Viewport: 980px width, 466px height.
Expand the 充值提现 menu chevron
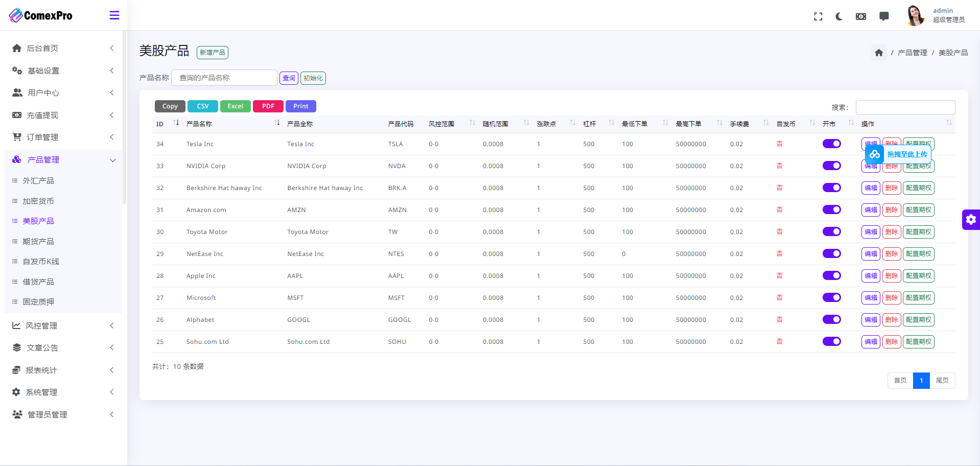(112, 115)
